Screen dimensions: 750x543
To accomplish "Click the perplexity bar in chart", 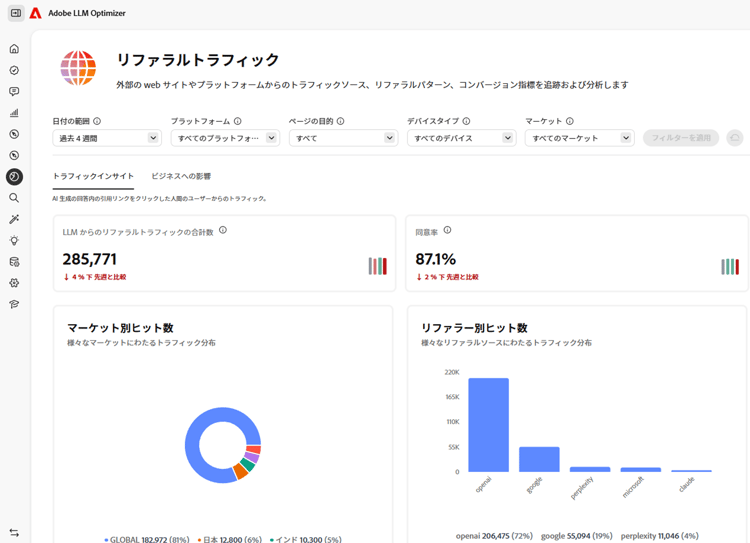I will point(590,469).
